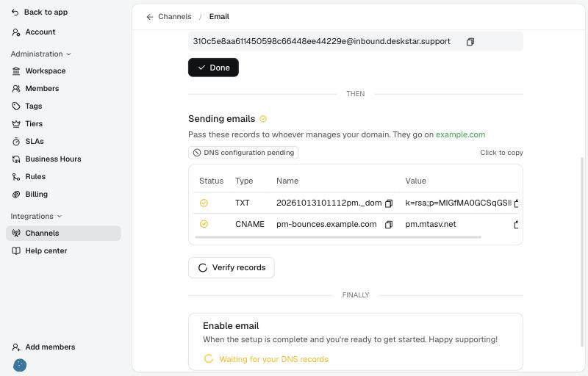Collapse the Administration section
The image size is (588, 376).
[41, 54]
